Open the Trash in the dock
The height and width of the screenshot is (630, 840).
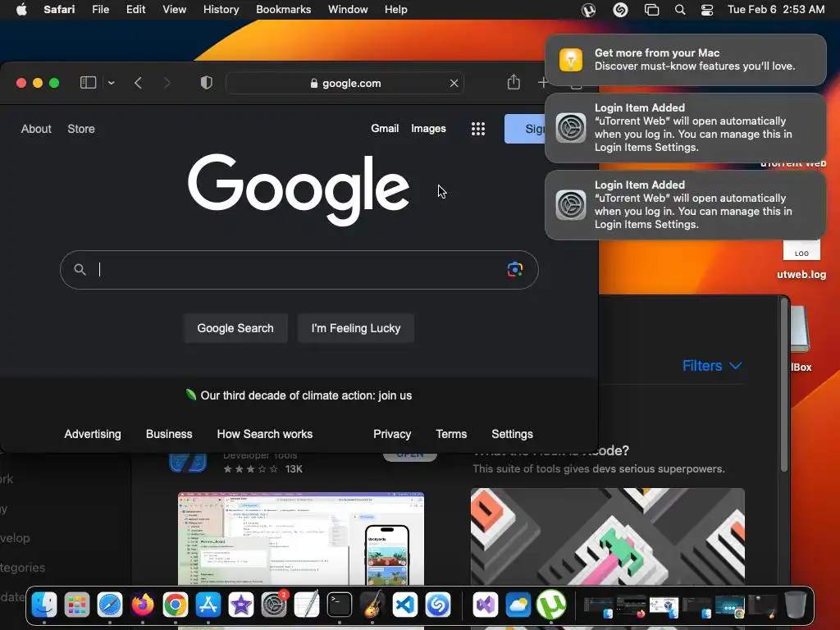(x=796, y=605)
